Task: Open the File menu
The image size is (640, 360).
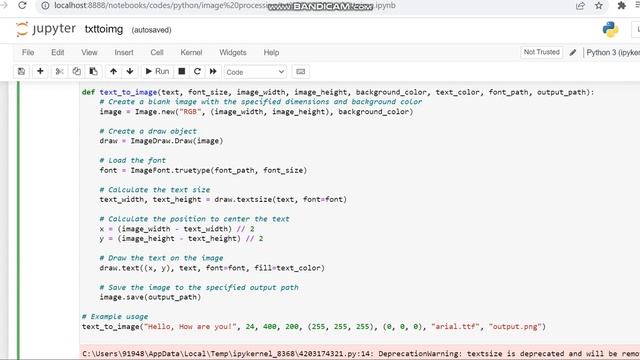Action: pos(28,52)
